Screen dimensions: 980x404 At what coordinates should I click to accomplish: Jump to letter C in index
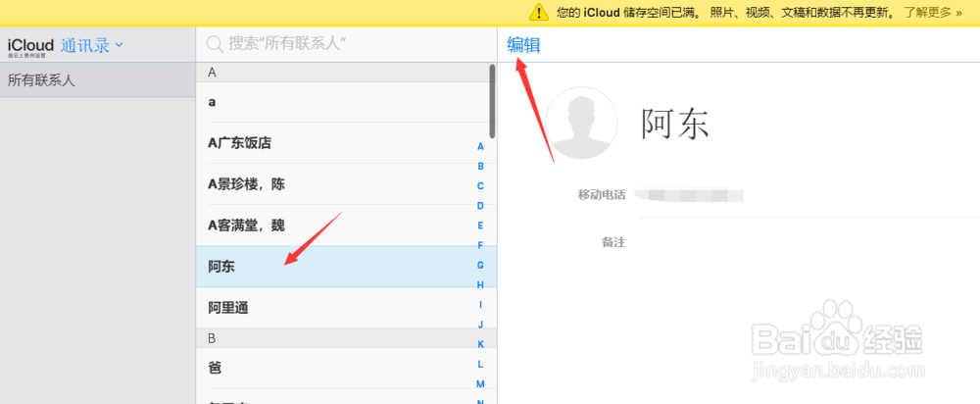point(480,185)
